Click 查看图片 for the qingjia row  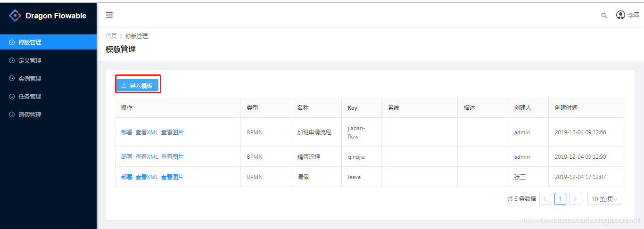pos(173,157)
